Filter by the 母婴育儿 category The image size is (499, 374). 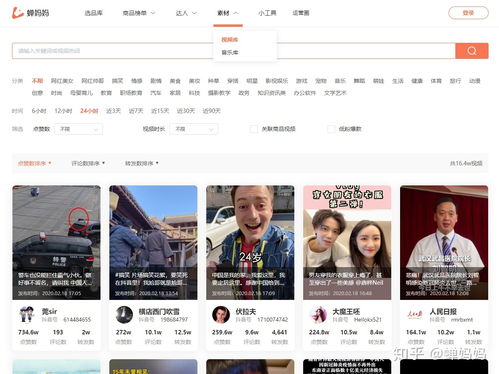(81, 93)
